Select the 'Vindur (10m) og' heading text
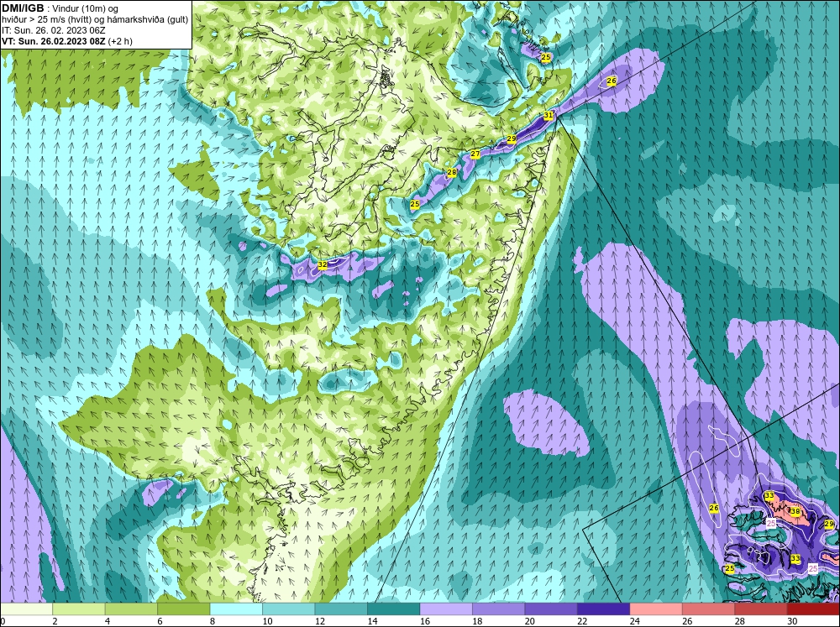The image size is (840, 627). pyautogui.click(x=87, y=8)
